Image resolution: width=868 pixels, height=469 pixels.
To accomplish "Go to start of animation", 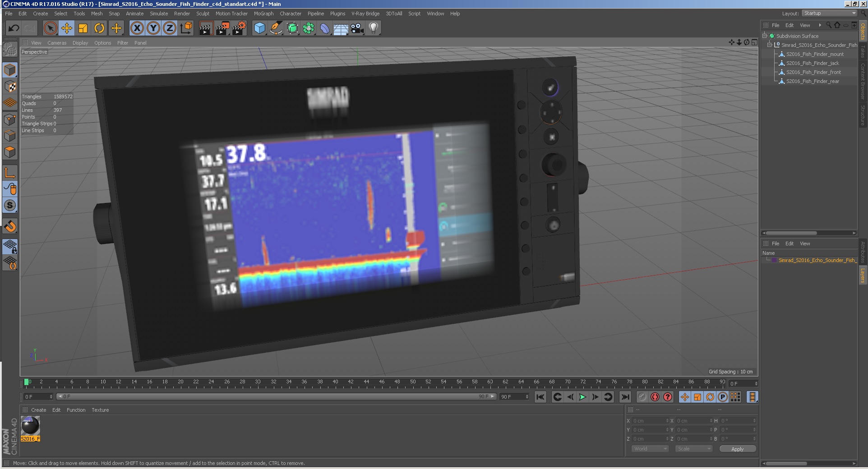I will (x=540, y=397).
